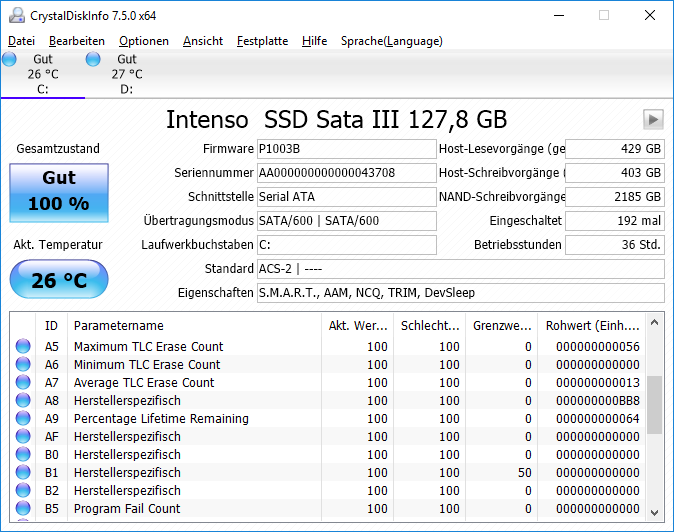Click the Gesamtzustand label
674x532 pixels.
58,149
